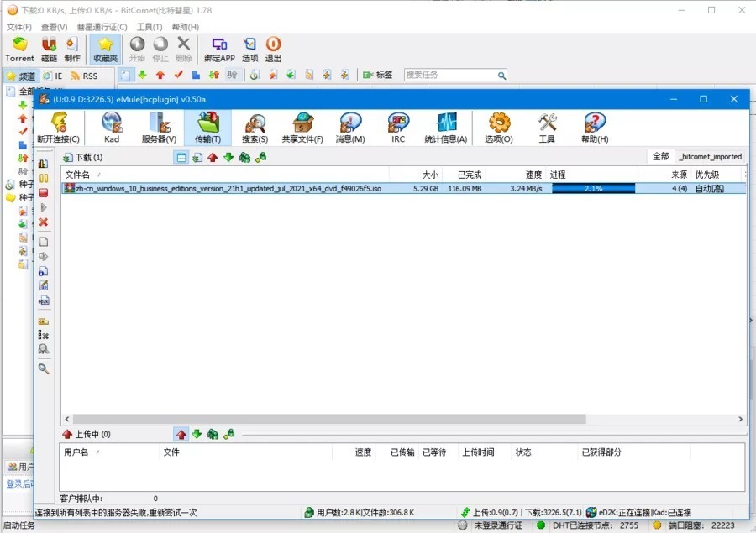The image size is (756, 533).
Task: Open the 工具(T) menu in BitComet
Action: click(x=150, y=27)
